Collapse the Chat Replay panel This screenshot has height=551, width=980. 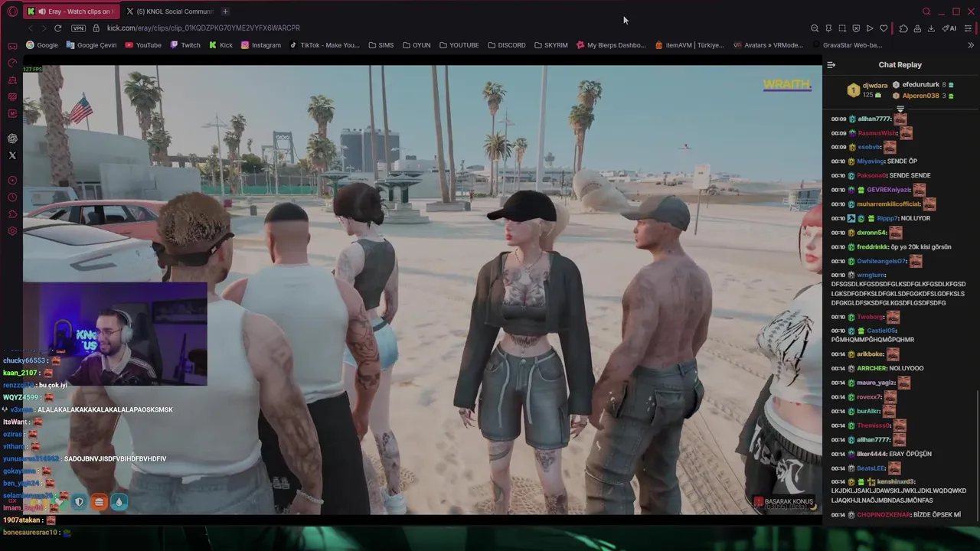(x=831, y=65)
